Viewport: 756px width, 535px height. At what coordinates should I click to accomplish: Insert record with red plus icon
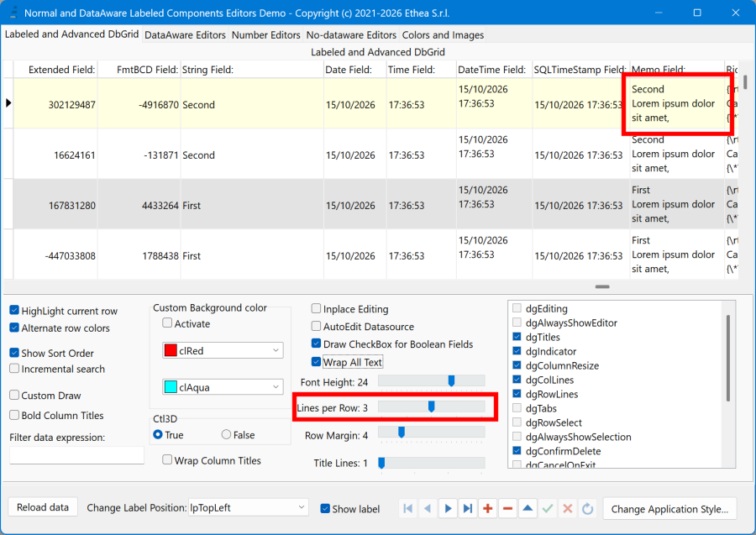click(487, 508)
